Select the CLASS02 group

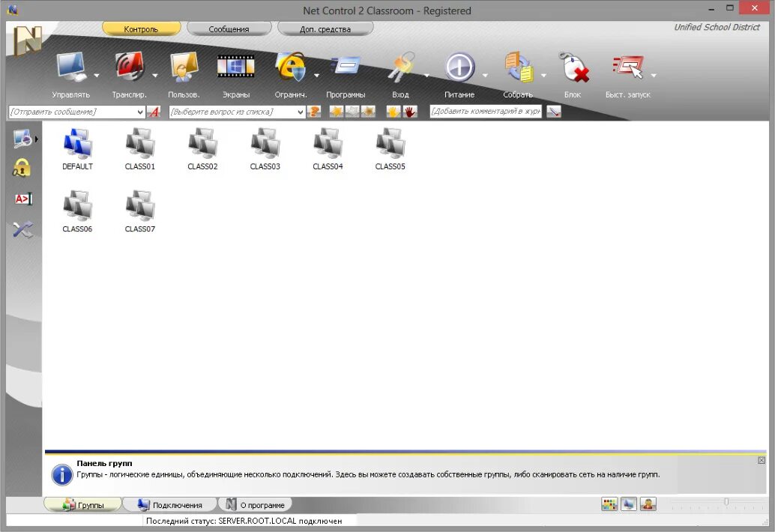click(x=202, y=149)
